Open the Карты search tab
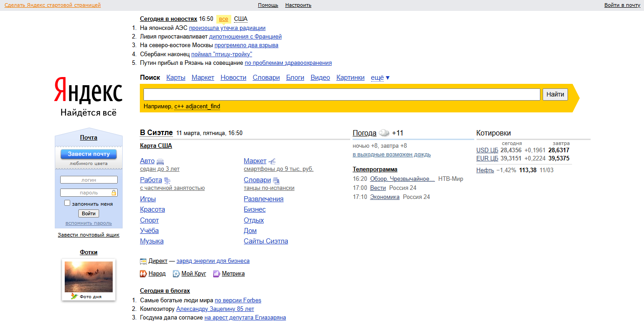 [x=176, y=77]
